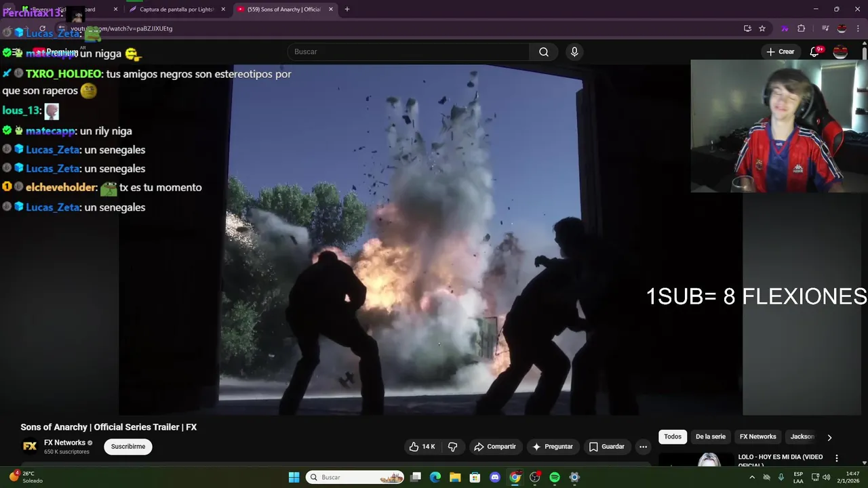Select the Todos filter chip
The image size is (868, 488).
(x=673, y=436)
